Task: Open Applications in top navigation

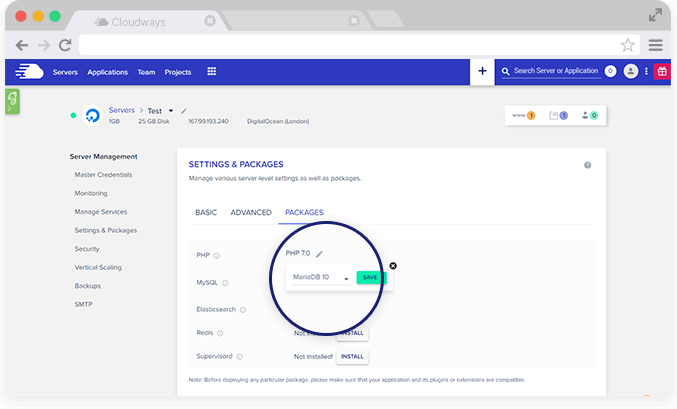Action: click(x=107, y=72)
